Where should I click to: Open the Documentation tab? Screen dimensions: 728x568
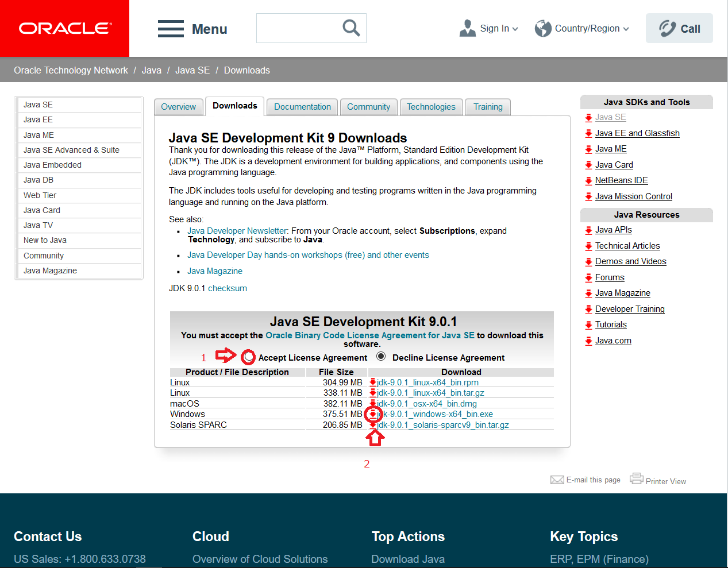pyautogui.click(x=302, y=107)
